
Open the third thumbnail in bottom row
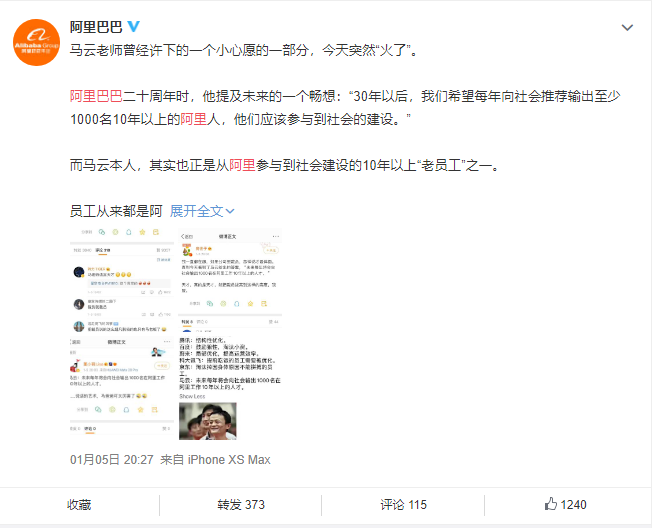122,388
